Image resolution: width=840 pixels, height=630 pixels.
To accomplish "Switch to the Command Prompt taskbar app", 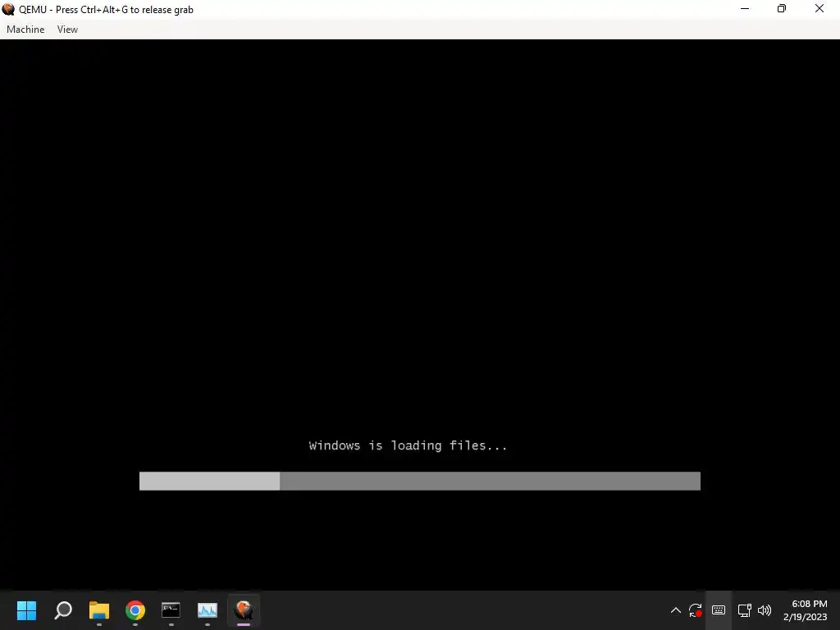I will (x=171, y=610).
